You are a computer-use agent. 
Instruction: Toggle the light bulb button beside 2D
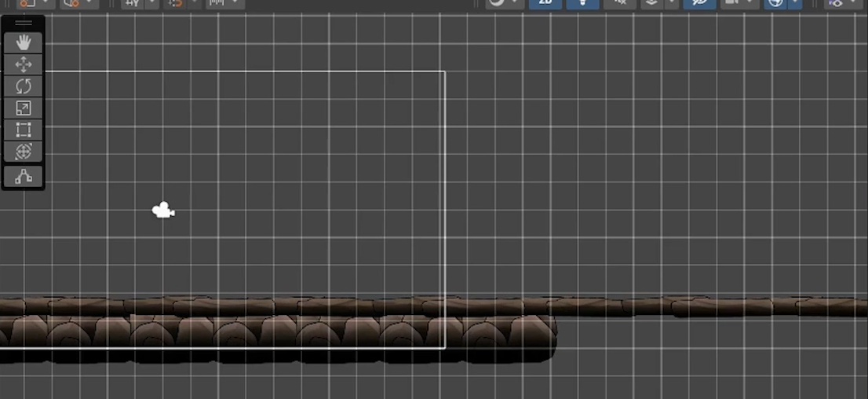pyautogui.click(x=582, y=3)
